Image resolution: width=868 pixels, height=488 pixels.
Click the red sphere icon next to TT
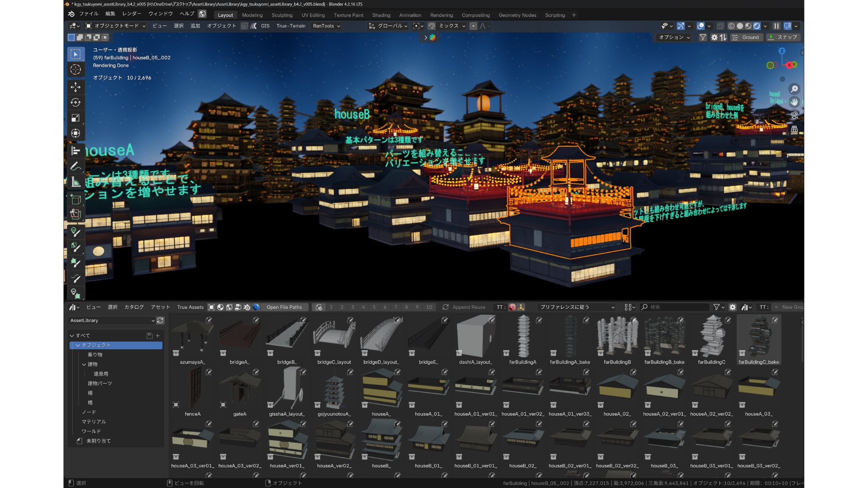tap(512, 307)
